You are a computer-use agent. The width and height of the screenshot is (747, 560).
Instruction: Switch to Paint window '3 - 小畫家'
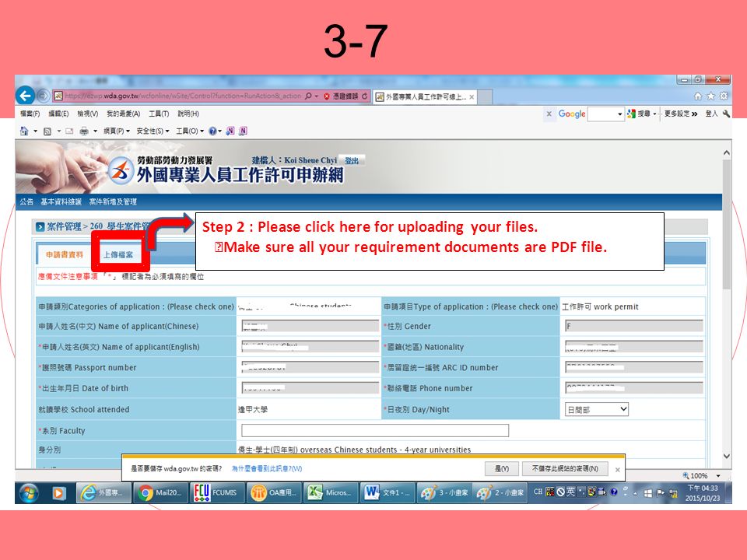(444, 493)
